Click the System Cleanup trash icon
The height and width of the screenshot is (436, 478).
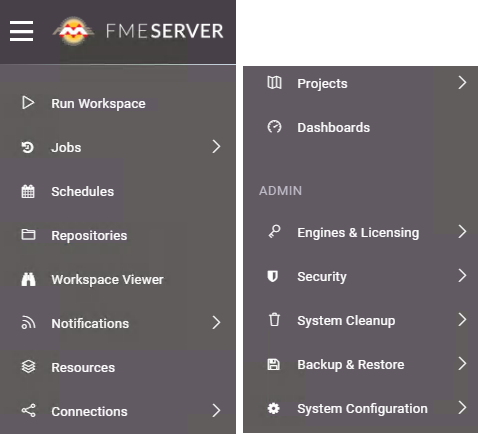274,319
